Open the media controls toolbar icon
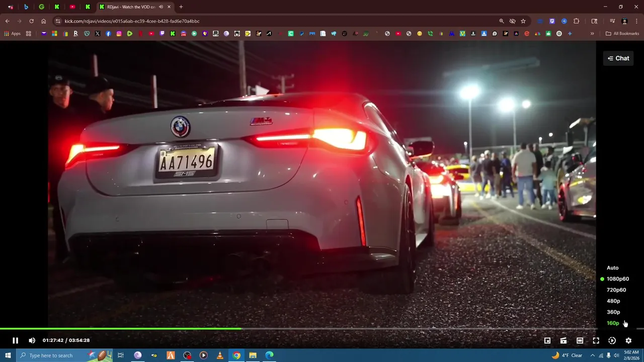644x362 pixels. tap(612, 21)
